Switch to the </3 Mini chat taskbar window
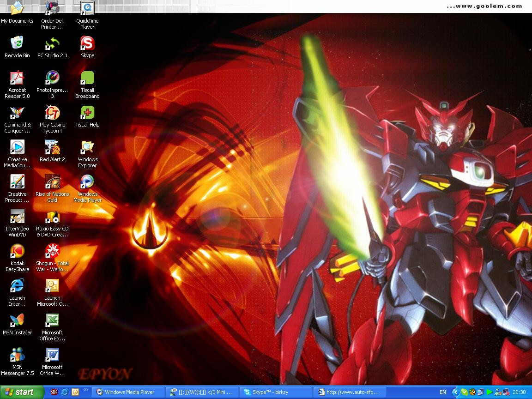The image size is (532, 399). (202, 392)
